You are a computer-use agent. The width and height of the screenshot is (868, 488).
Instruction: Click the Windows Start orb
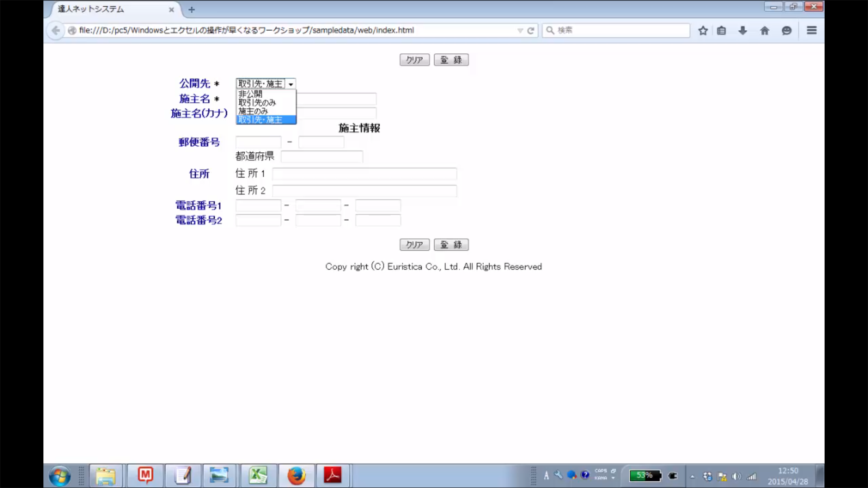(60, 476)
